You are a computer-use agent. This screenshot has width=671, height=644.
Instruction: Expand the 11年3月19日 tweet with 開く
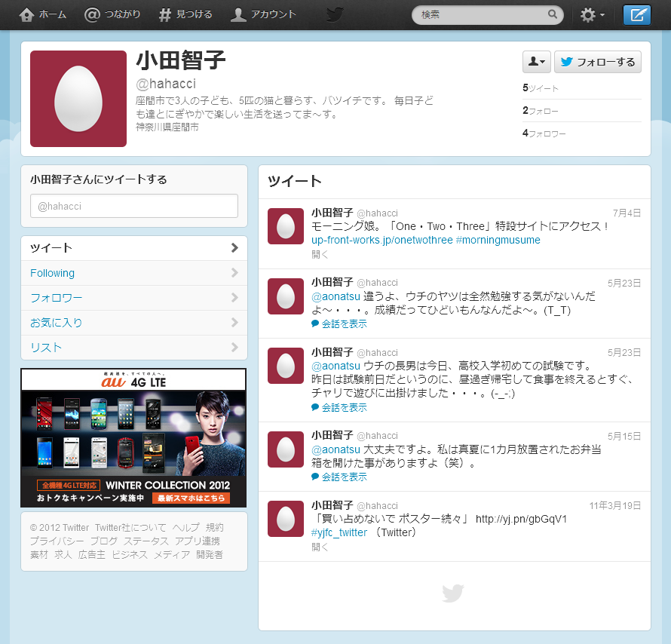point(320,547)
